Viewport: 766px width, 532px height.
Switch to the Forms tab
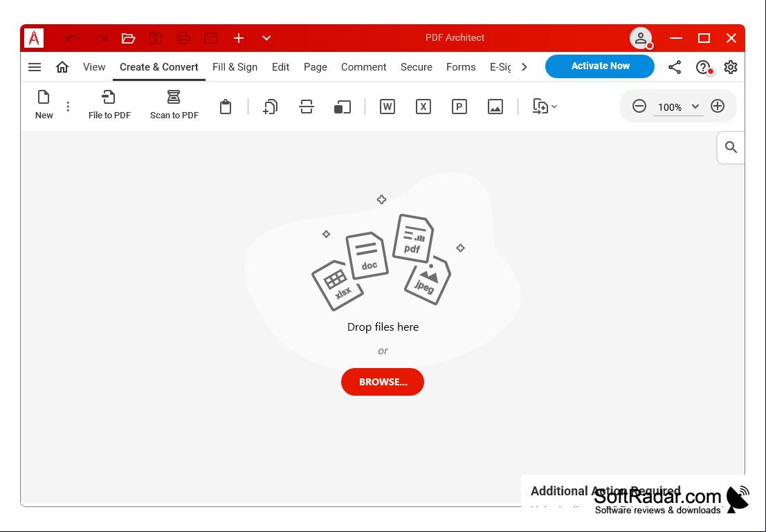461,67
